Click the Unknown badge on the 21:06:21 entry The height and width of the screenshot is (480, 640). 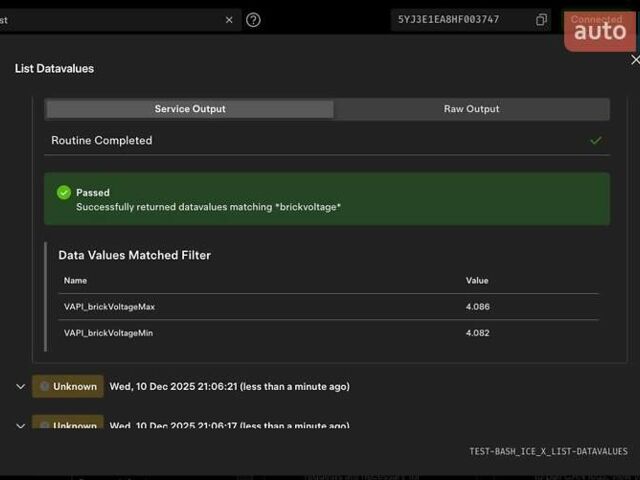[68, 386]
